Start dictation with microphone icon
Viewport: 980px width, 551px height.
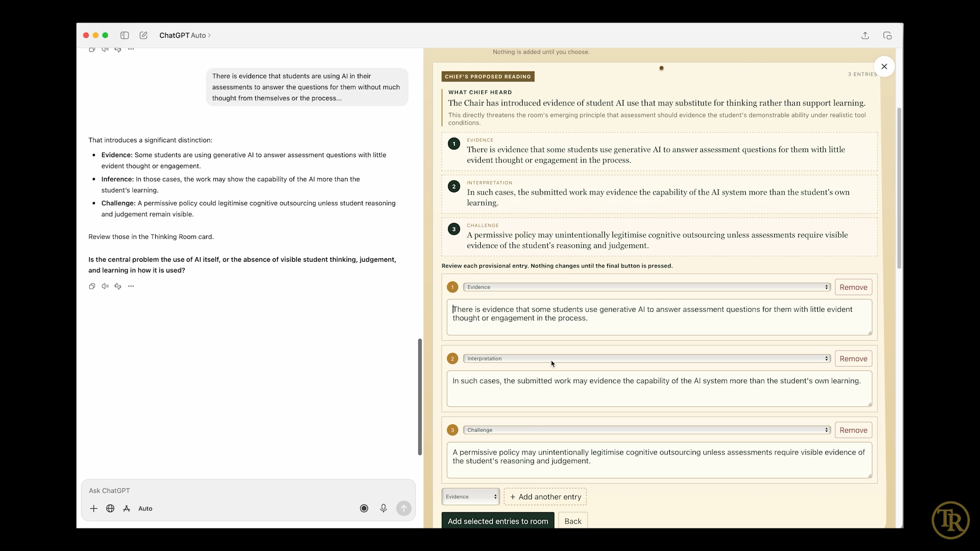tap(383, 508)
